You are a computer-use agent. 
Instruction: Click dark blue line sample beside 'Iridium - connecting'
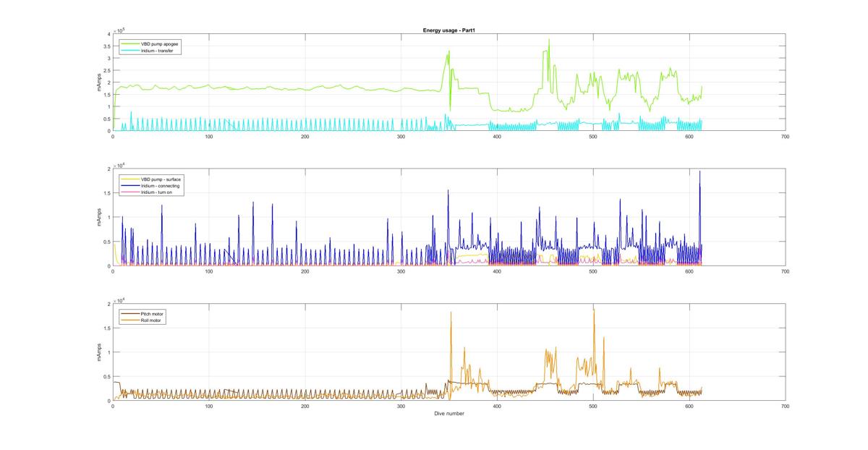pyautogui.click(x=130, y=184)
